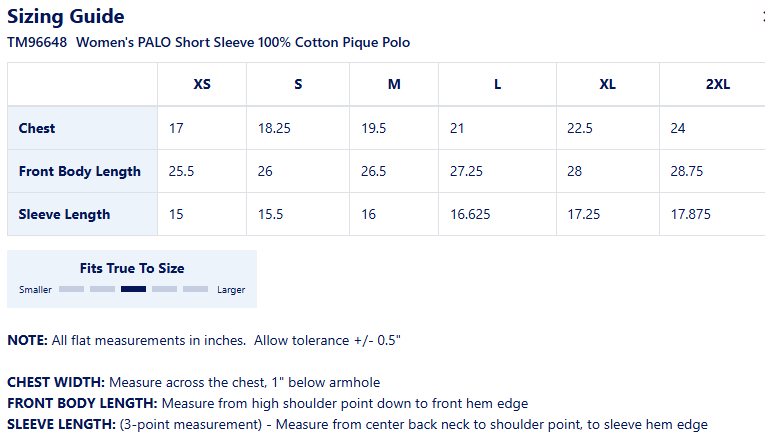Click the 28.75 front body length cell
The image size is (765, 445).
point(686,171)
